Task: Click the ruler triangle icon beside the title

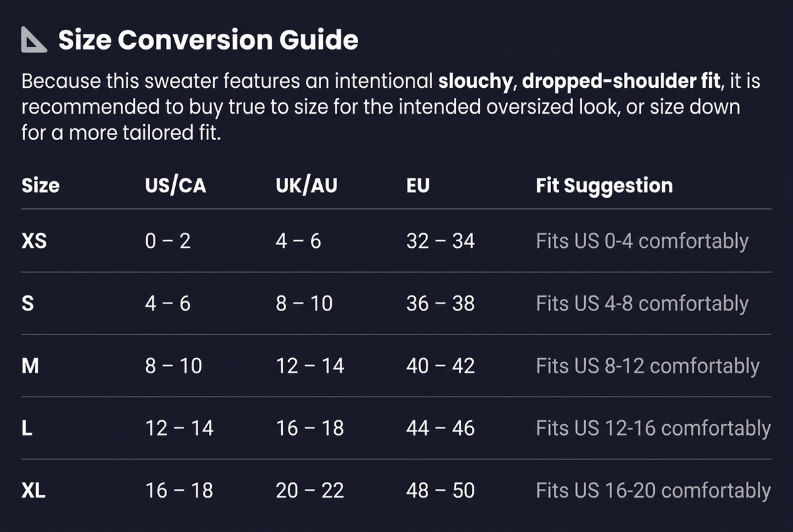Action: coord(34,40)
